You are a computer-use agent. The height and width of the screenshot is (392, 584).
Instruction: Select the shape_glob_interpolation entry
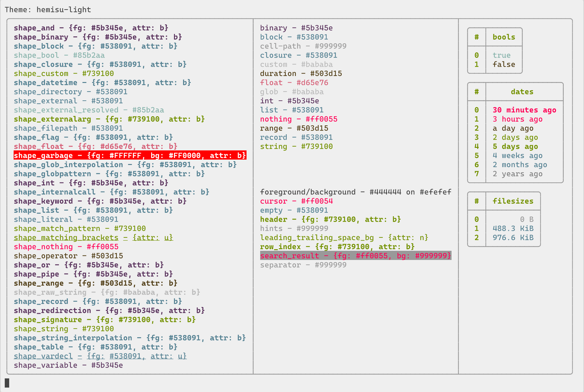click(x=125, y=165)
